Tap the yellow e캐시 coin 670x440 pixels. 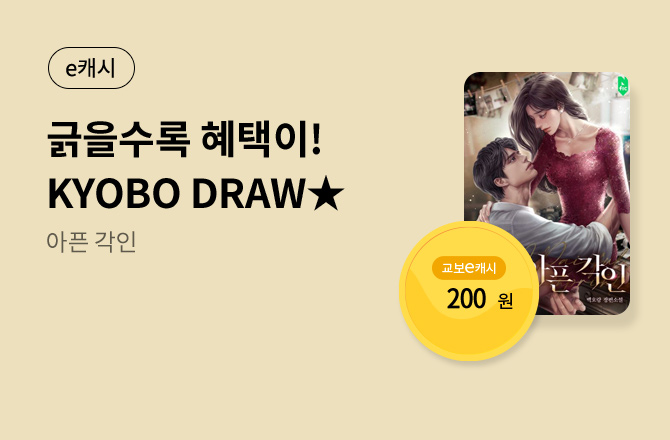click(469, 291)
